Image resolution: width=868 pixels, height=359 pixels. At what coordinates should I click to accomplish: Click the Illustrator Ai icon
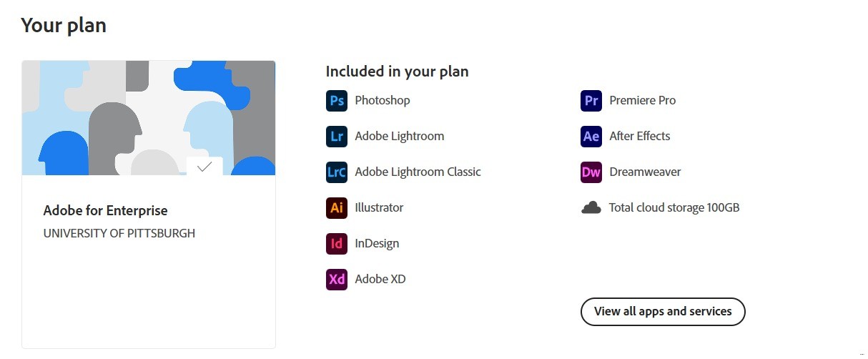click(x=337, y=208)
